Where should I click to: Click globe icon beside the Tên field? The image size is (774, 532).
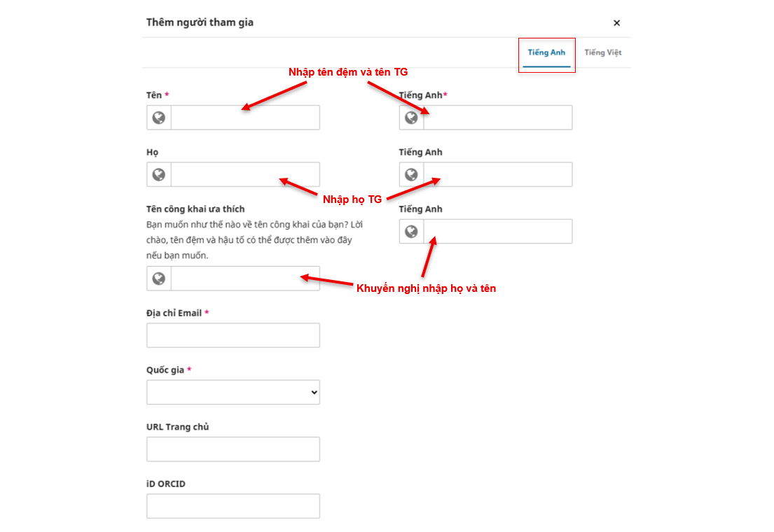[x=159, y=118]
